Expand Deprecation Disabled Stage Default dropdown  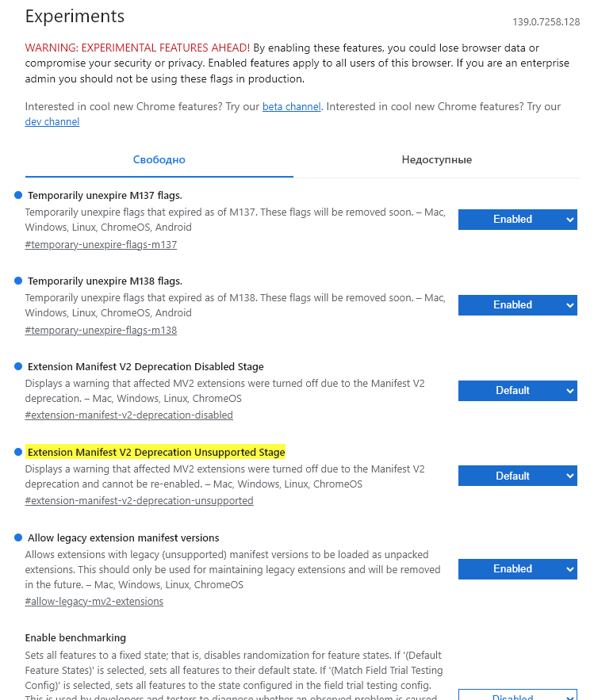tap(517, 391)
